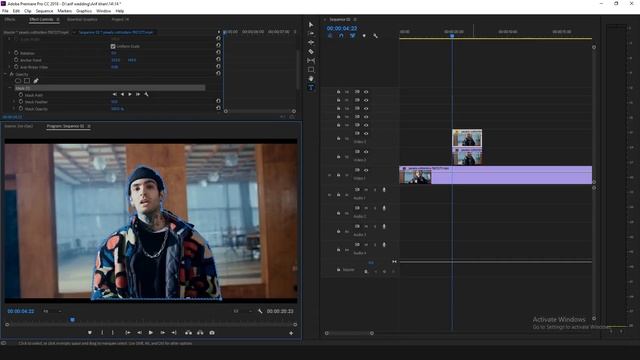Mute the Audio 1 track

pos(366,190)
